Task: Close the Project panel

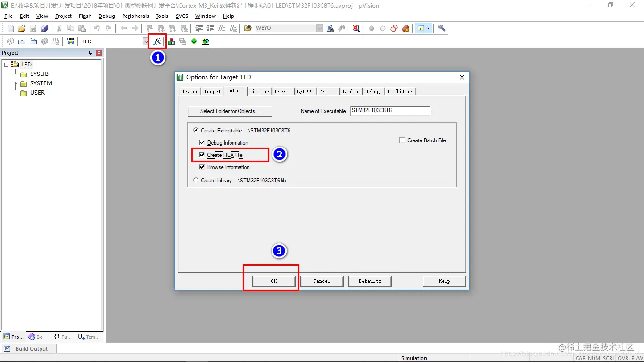Action: pyautogui.click(x=99, y=53)
